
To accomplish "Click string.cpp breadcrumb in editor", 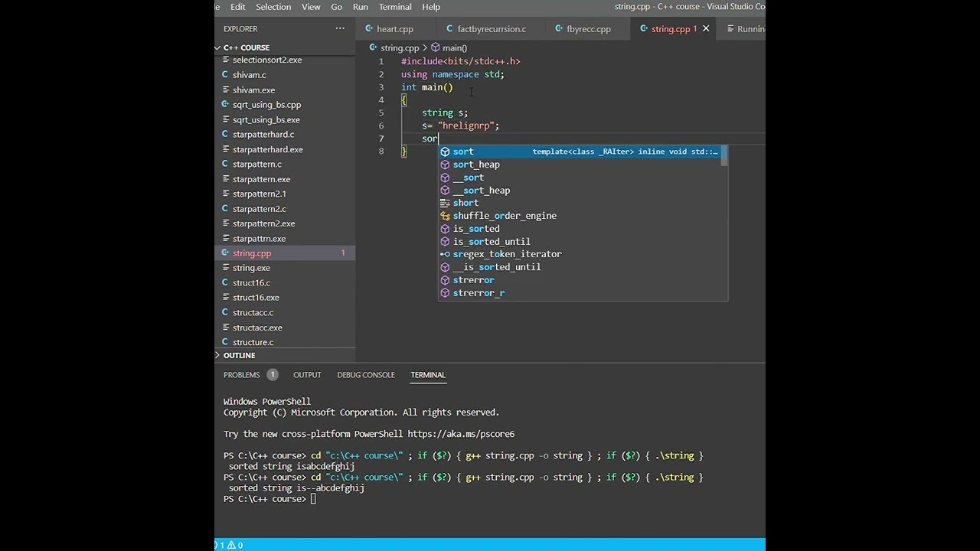I will point(400,47).
